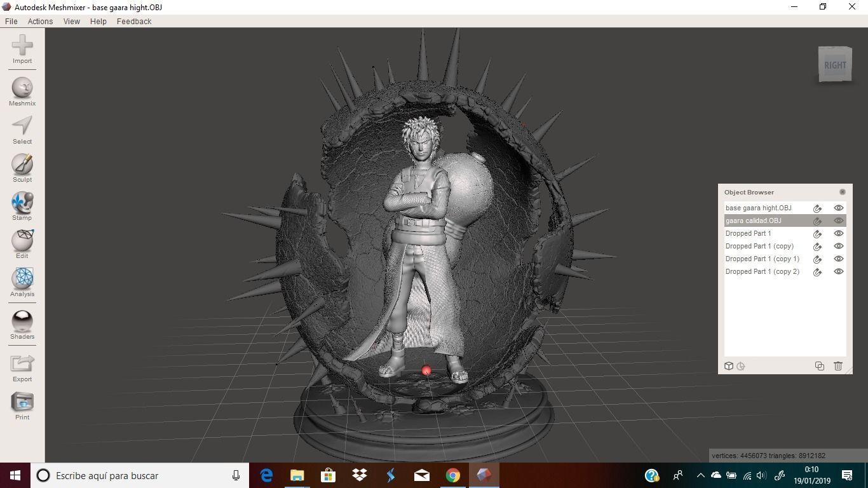
Task: Open the File menu
Action: point(11,21)
